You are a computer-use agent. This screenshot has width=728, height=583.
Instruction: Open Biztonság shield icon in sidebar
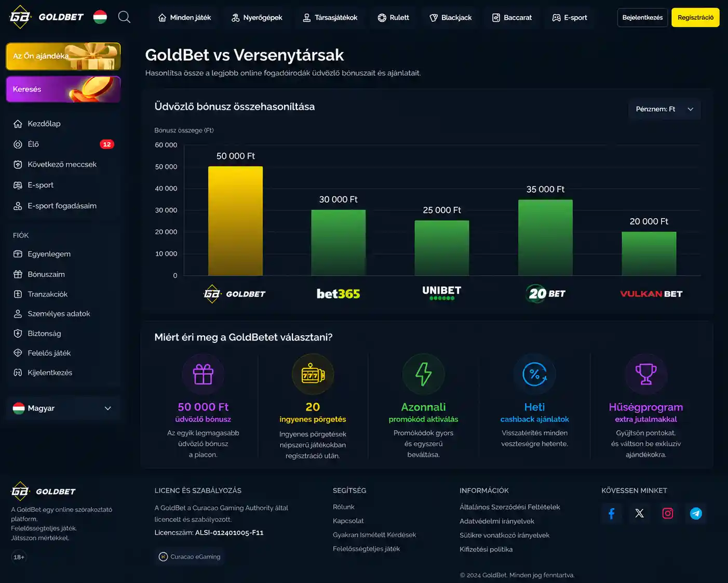click(18, 334)
